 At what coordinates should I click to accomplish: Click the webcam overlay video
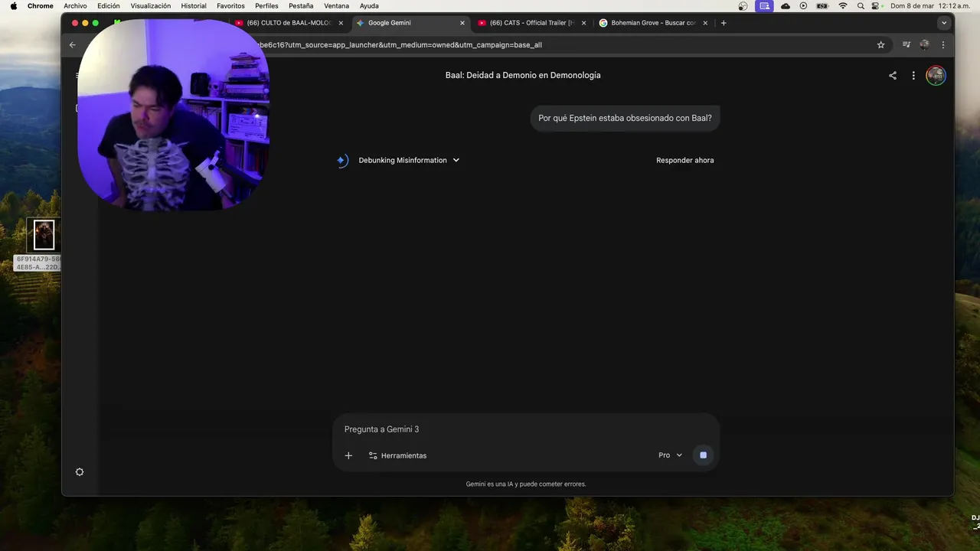(x=173, y=115)
